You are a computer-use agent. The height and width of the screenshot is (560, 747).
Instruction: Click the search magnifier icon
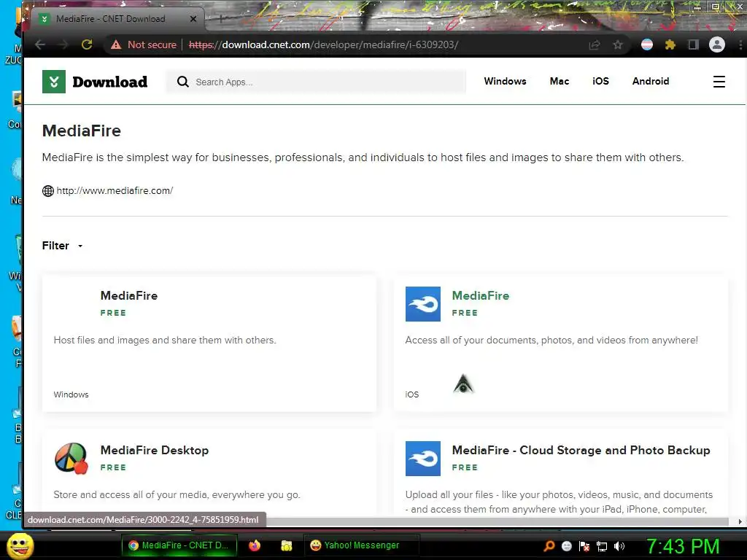tap(183, 82)
